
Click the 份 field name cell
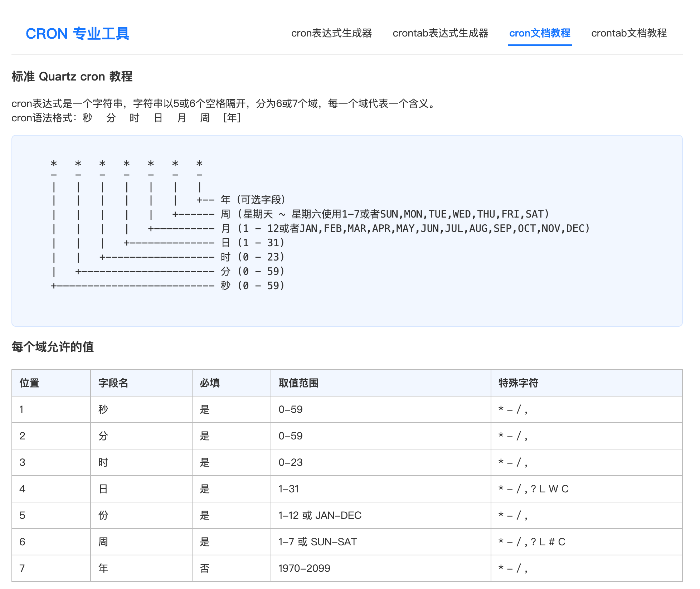tap(103, 515)
